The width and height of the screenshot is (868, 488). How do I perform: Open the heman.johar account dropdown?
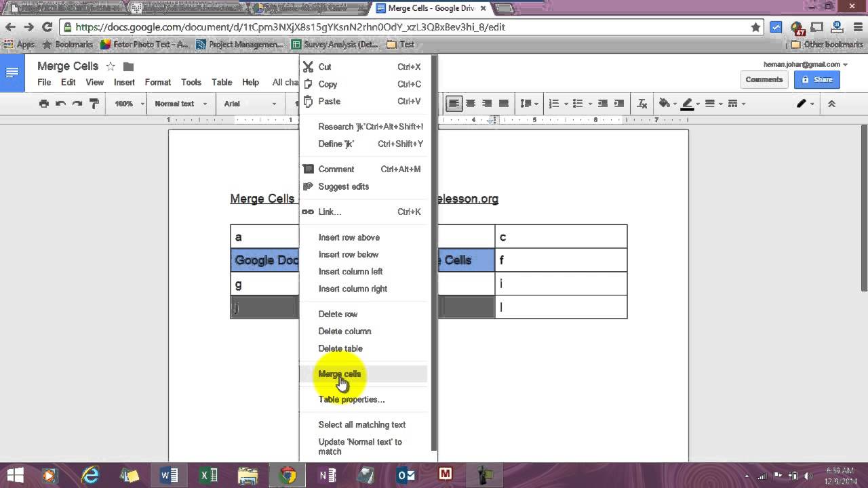pyautogui.click(x=806, y=64)
